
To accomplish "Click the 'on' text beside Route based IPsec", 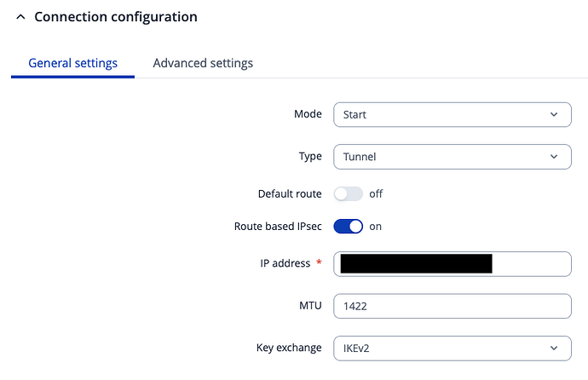I will pyautogui.click(x=375, y=227).
